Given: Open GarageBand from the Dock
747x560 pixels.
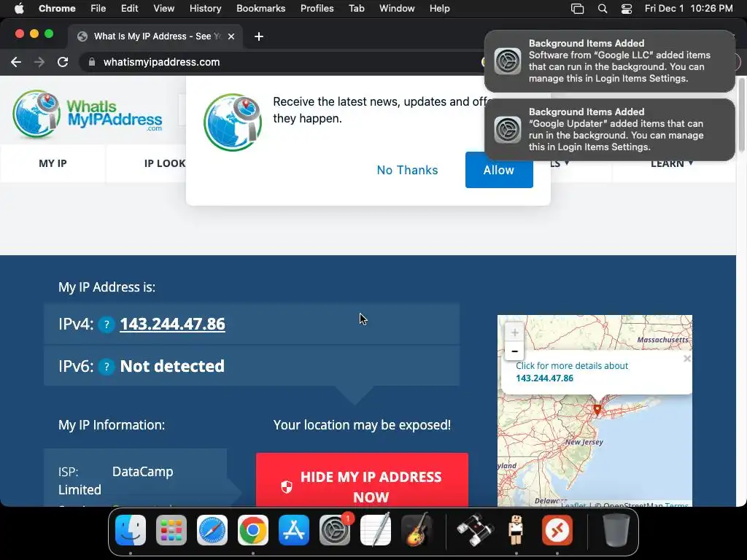Looking at the screenshot, I should coord(417,530).
